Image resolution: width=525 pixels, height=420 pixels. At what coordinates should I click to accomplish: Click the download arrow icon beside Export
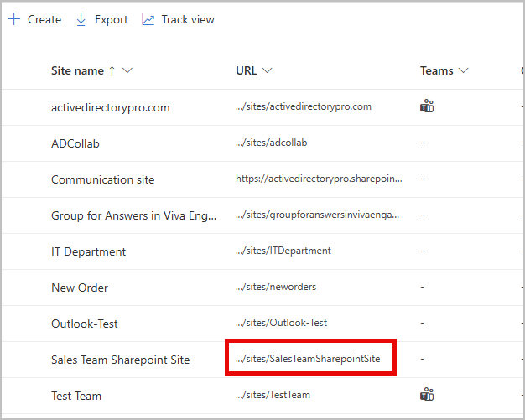81,19
